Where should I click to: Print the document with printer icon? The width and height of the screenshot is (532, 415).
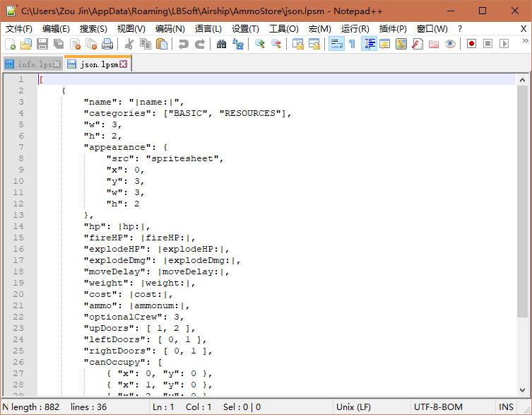[107, 44]
